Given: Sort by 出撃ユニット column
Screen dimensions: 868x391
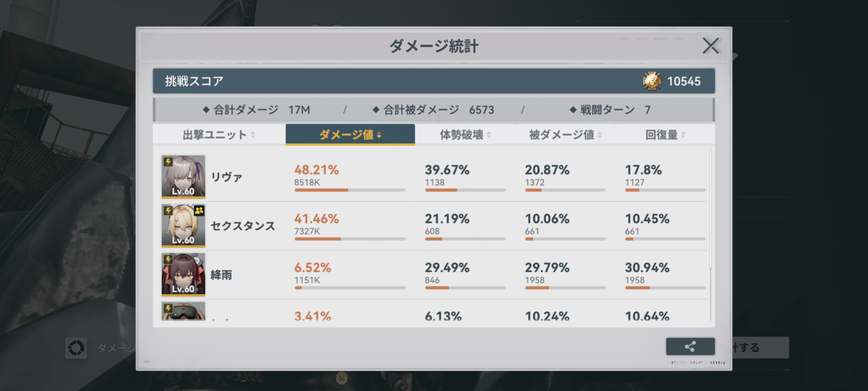Looking at the screenshot, I should click(219, 135).
